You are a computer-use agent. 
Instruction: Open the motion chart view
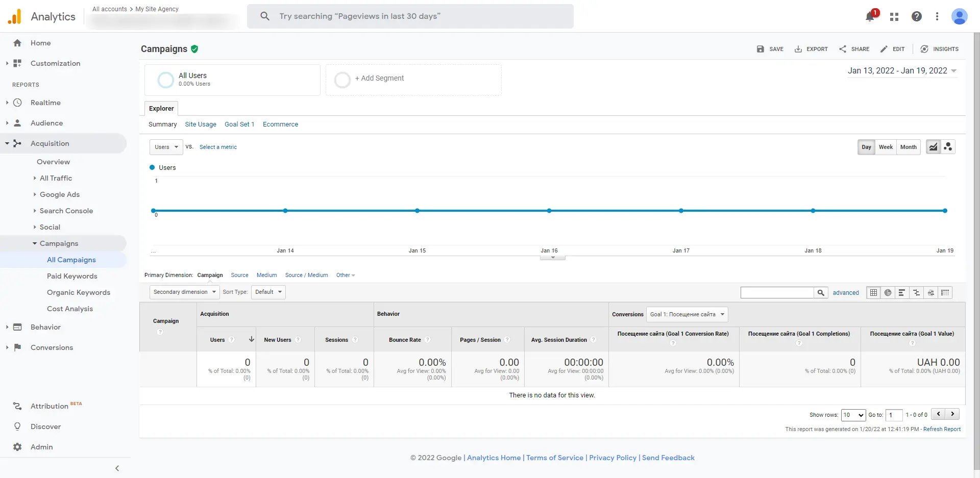pos(948,147)
